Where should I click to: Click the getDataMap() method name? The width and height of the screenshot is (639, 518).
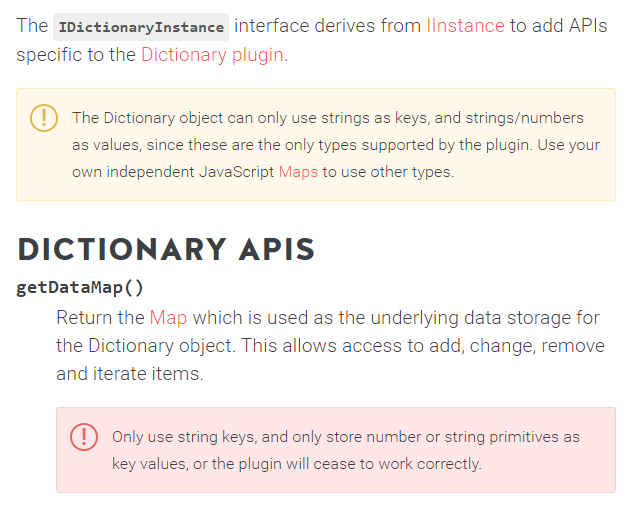[x=80, y=288]
